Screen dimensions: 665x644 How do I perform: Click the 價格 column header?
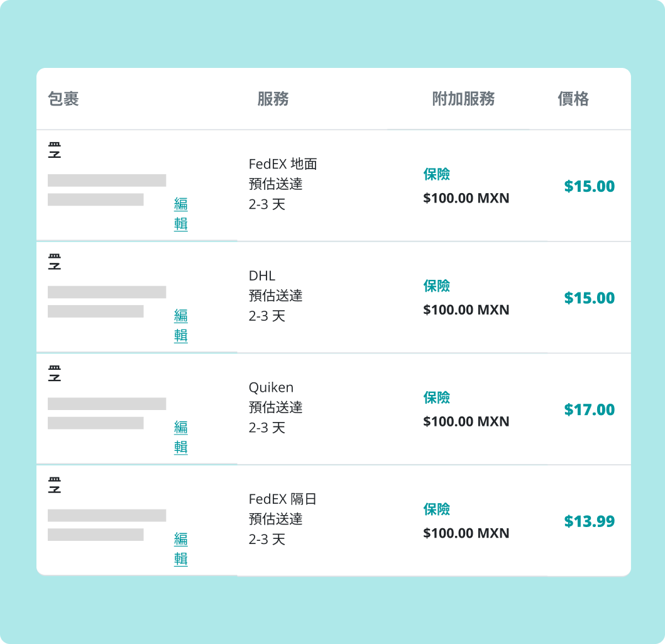[573, 99]
